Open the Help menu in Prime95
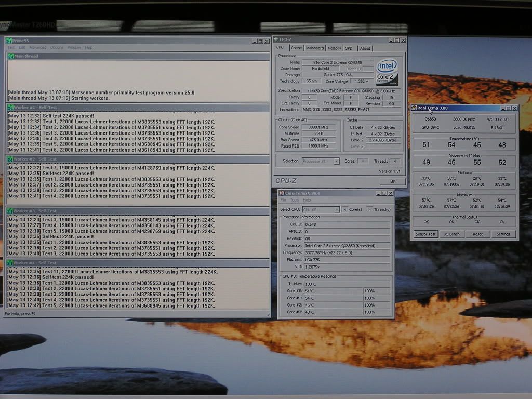Image resolution: width=532 pixels, height=399 pixels. click(x=88, y=47)
